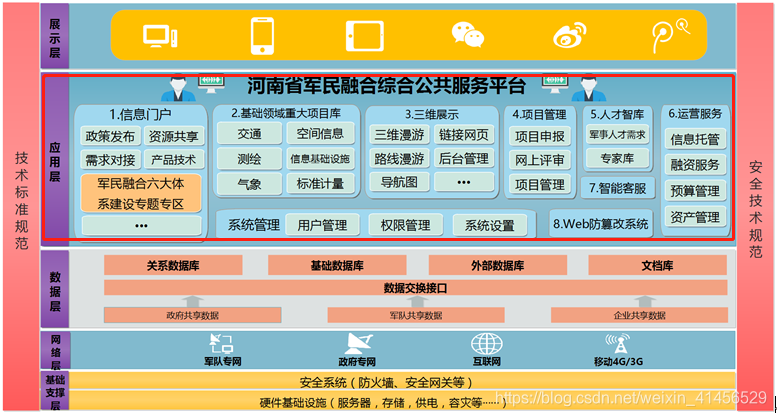Click the tablet icon in the yellow bar

click(365, 36)
